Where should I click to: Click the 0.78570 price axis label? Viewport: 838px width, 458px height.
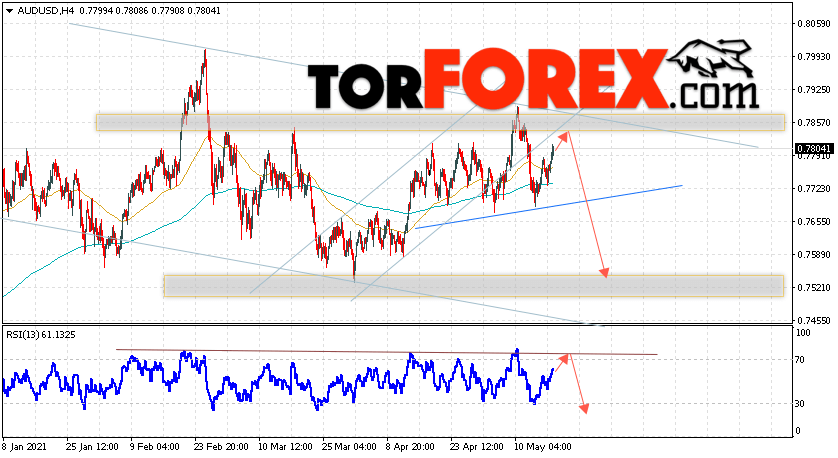pyautogui.click(x=814, y=123)
